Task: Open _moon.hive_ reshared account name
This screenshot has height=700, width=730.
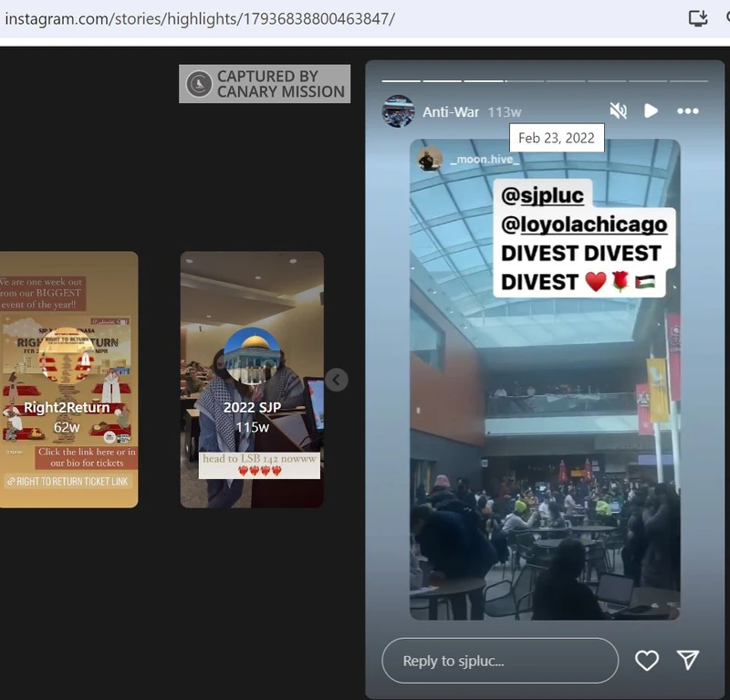Action: click(484, 160)
